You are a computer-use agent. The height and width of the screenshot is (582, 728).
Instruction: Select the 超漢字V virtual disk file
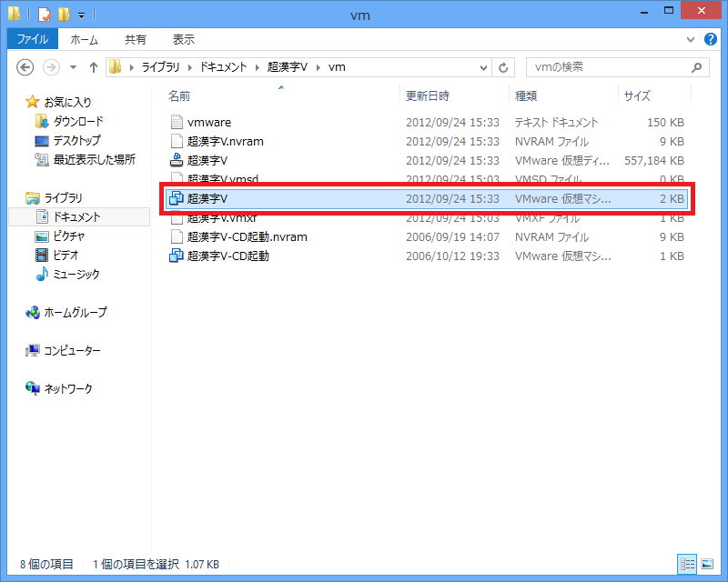click(207, 160)
